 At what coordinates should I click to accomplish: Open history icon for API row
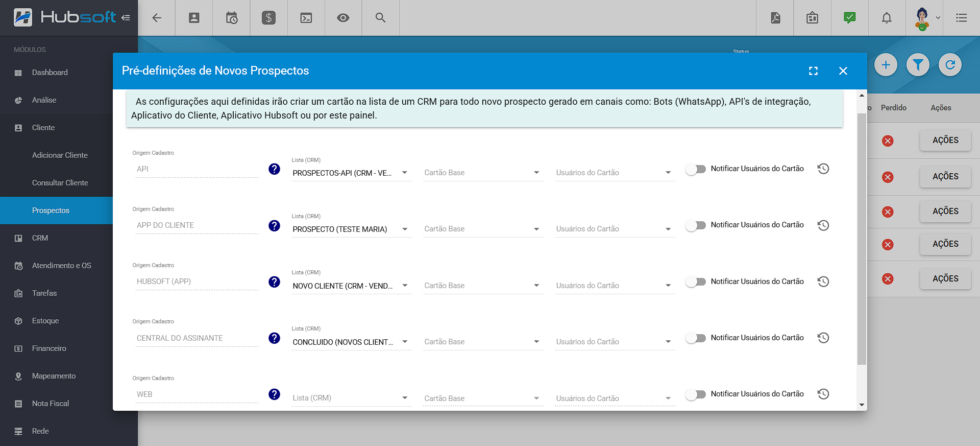pyautogui.click(x=823, y=169)
